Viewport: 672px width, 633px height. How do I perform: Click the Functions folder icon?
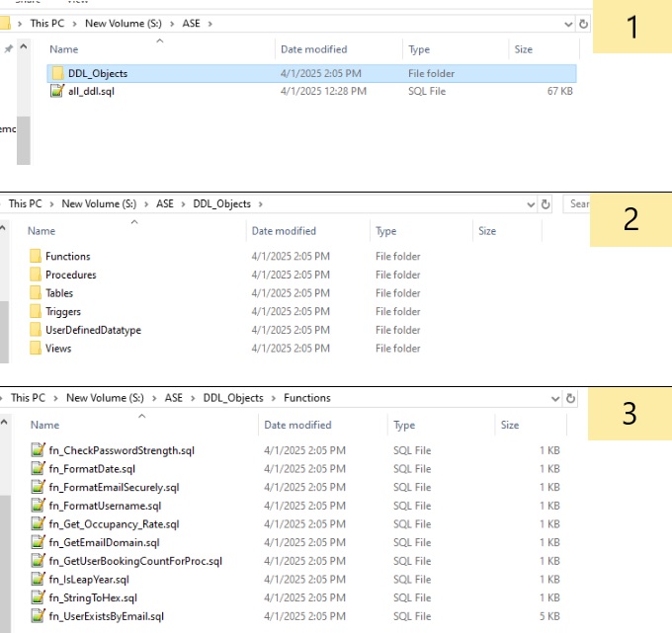coord(36,257)
